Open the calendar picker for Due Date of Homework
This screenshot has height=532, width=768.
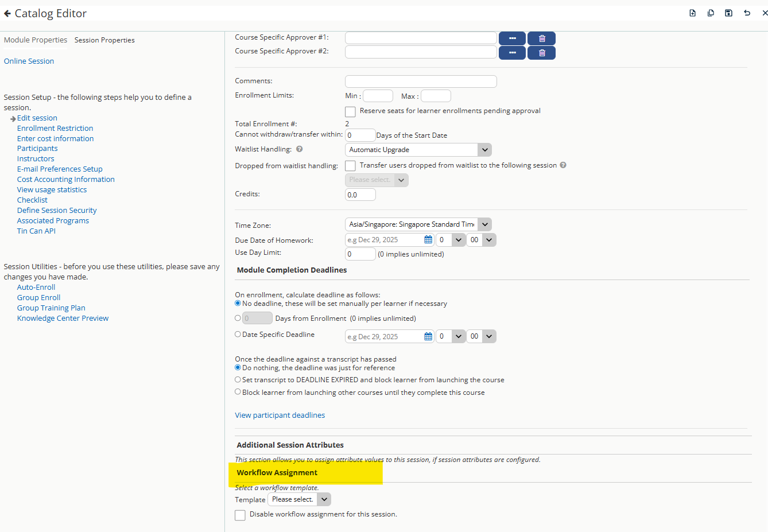click(x=428, y=240)
